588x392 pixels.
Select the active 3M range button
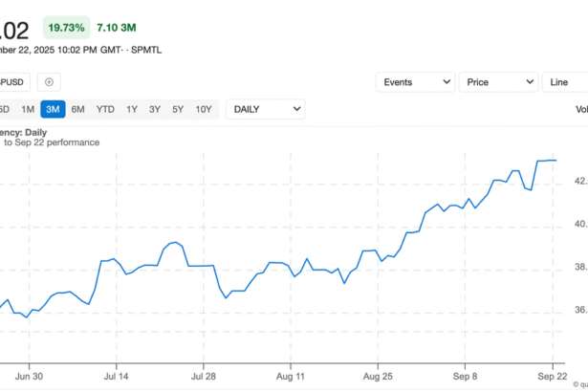53,109
